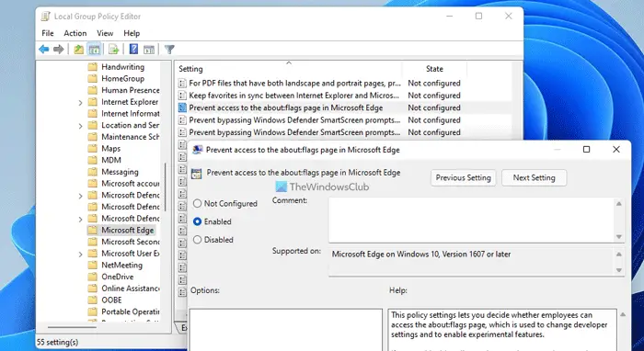Viewport: 644px width, 351px height.
Task: Expand the Microsoft User Experience tree node
Action: click(x=81, y=254)
